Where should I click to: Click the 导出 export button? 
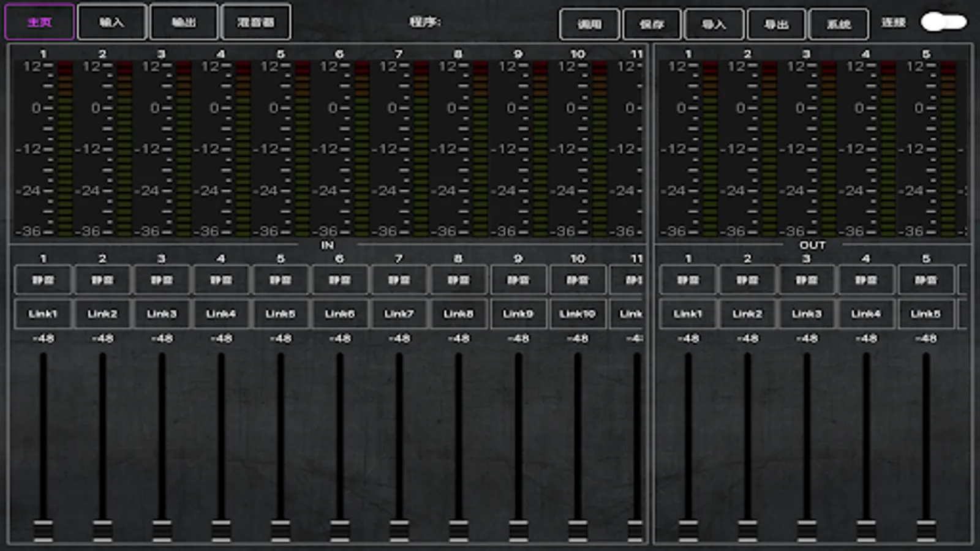[777, 24]
